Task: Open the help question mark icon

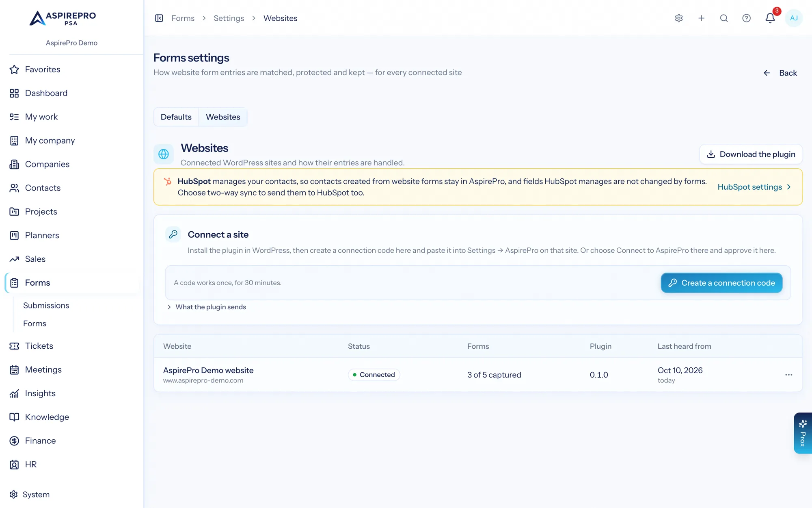Action: coord(746,18)
